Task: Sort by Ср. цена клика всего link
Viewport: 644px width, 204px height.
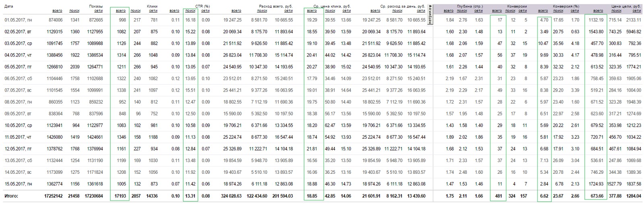Action: pyautogui.click(x=312, y=11)
